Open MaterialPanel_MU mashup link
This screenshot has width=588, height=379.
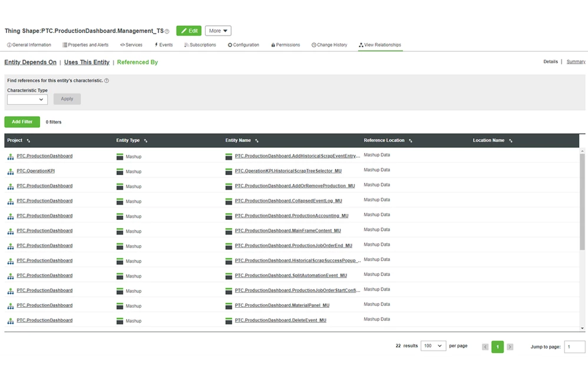tap(282, 305)
